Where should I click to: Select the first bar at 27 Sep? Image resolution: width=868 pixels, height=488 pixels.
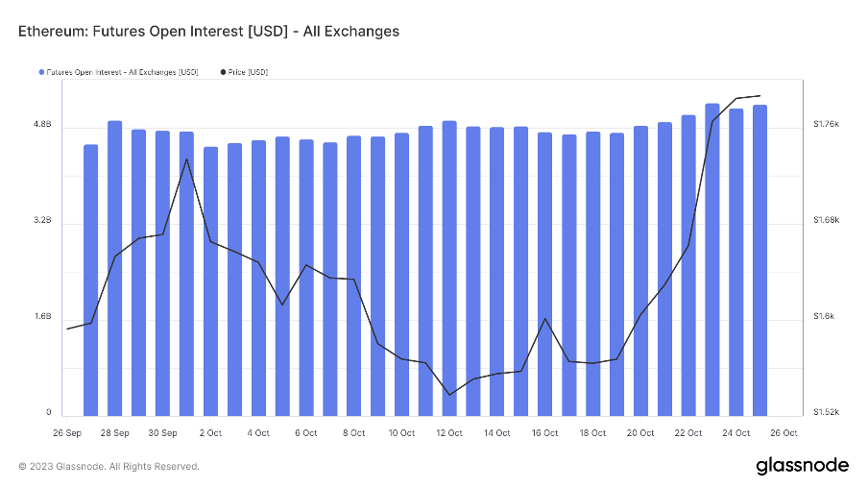coord(90,279)
